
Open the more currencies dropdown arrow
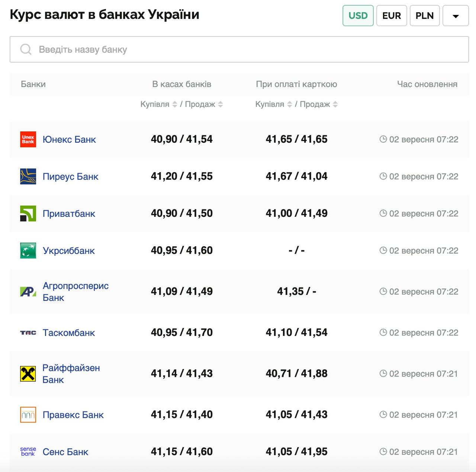(456, 16)
